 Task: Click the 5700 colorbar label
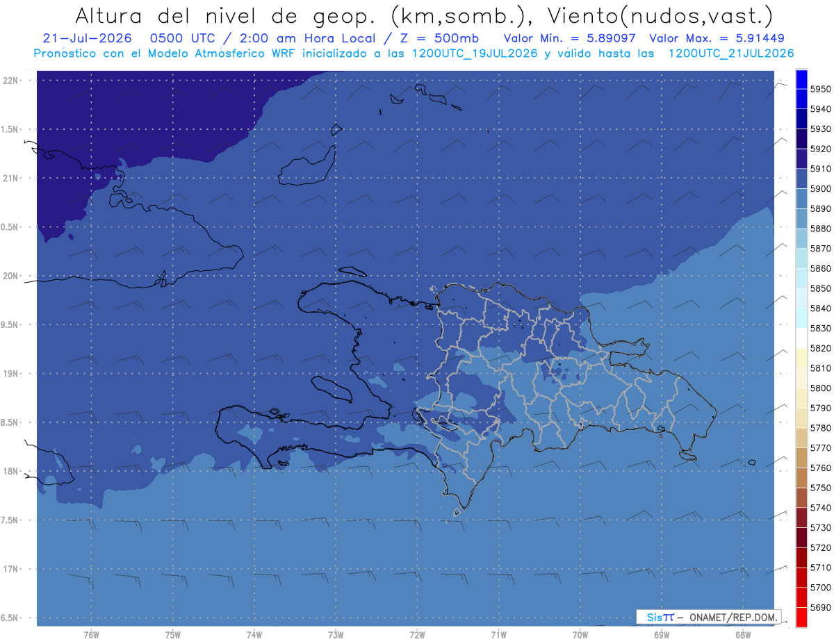820,587
